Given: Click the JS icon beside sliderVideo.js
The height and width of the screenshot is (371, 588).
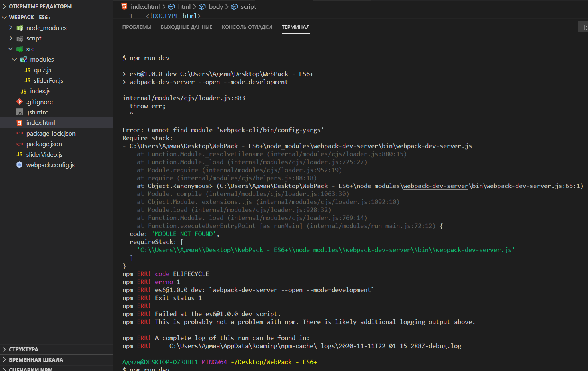Looking at the screenshot, I should coord(20,154).
